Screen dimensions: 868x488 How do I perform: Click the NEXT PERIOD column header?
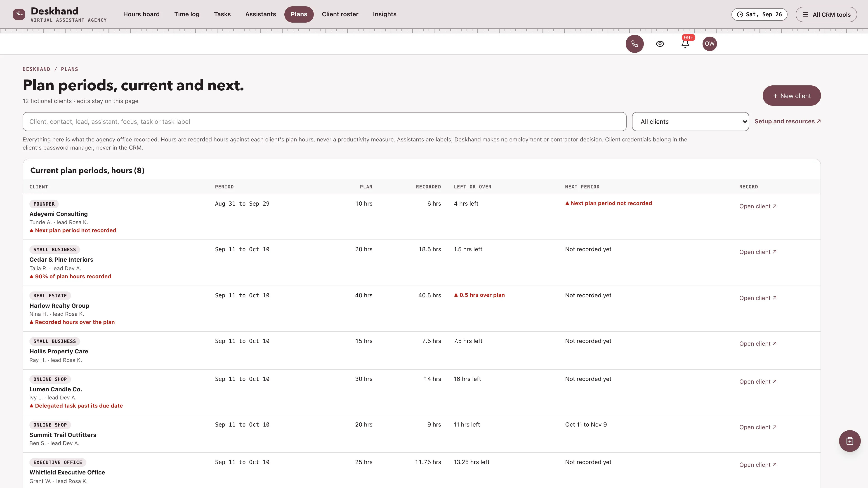click(x=582, y=187)
